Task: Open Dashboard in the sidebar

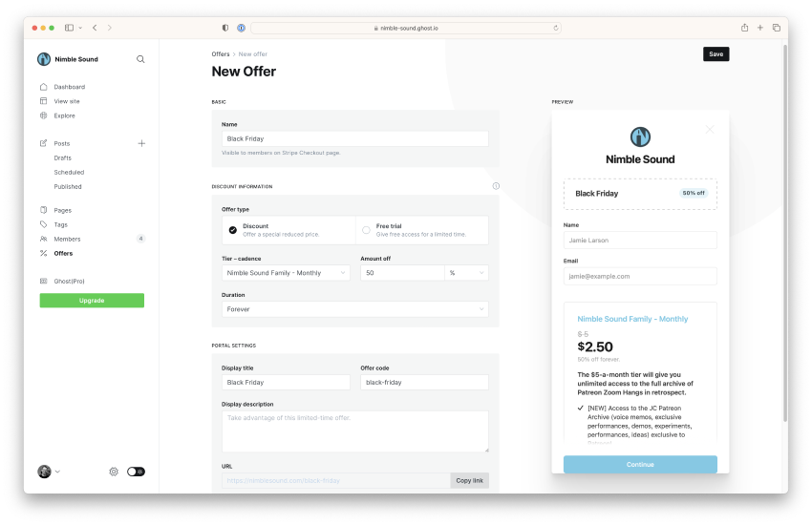Action: click(x=70, y=87)
